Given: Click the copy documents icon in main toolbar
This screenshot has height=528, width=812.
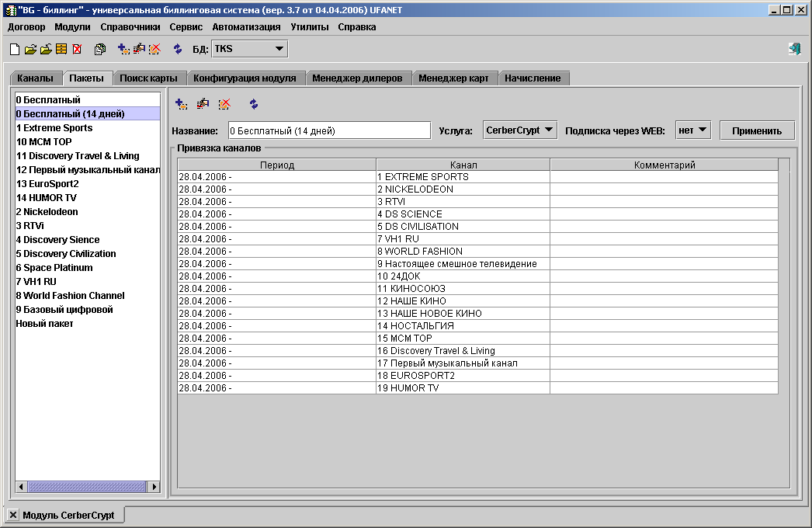Looking at the screenshot, I should coord(100,49).
